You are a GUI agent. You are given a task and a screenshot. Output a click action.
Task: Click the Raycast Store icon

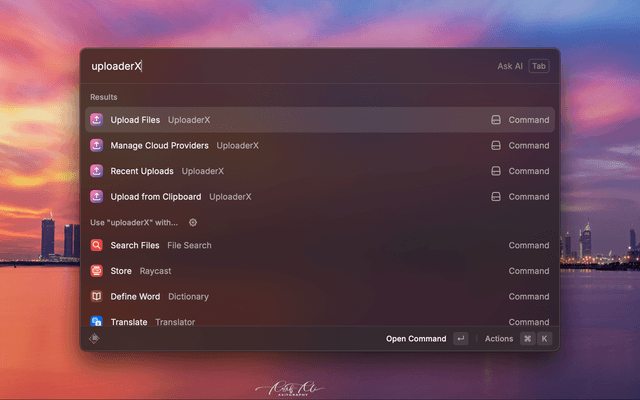pyautogui.click(x=96, y=271)
